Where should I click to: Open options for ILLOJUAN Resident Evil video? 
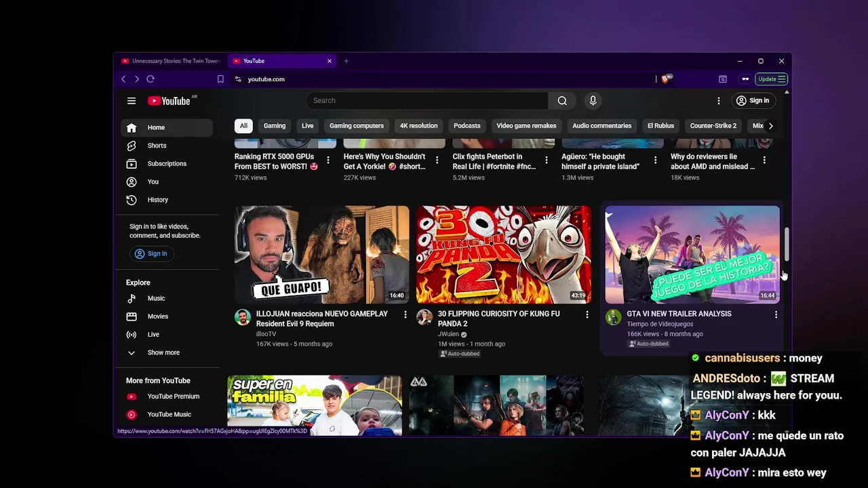[406, 314]
